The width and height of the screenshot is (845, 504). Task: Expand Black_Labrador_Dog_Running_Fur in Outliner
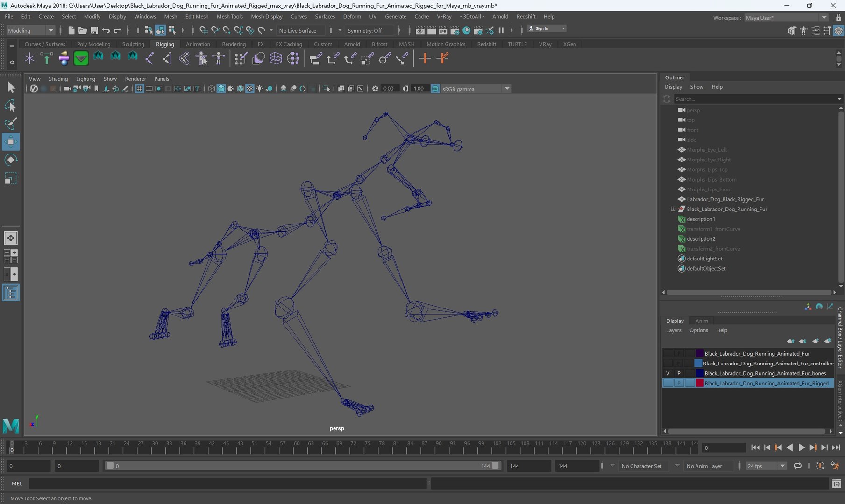(x=673, y=209)
